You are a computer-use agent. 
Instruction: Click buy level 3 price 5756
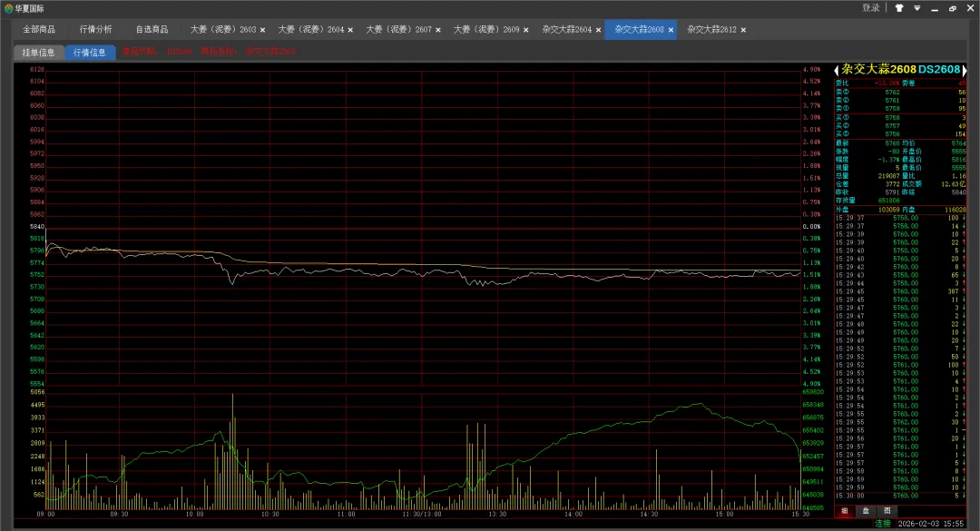892,133
